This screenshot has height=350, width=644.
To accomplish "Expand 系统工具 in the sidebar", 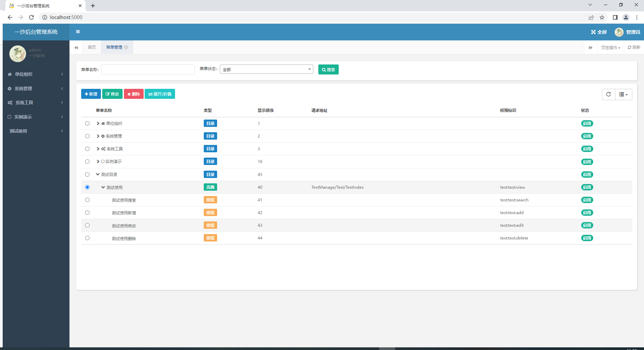I will (x=36, y=103).
